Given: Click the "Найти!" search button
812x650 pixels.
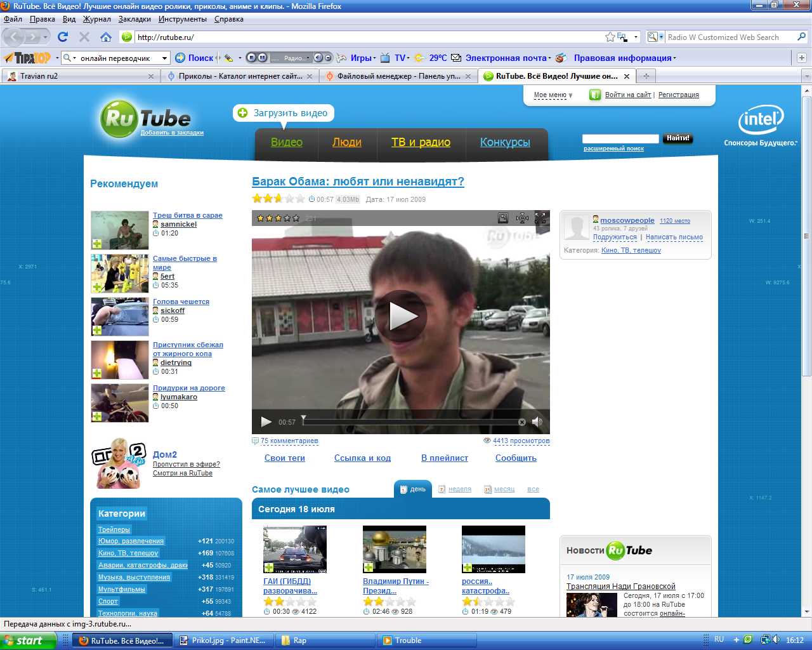Looking at the screenshot, I should click(x=678, y=138).
